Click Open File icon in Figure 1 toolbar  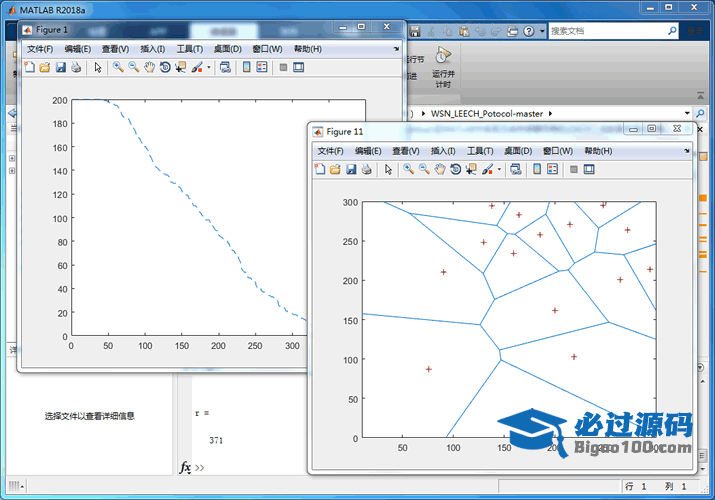45,67
